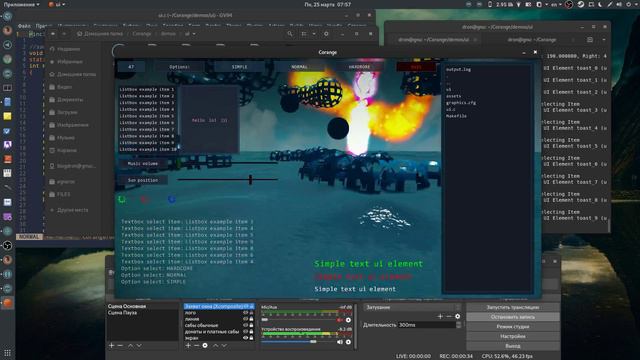Remove selected source with sources minus icon

(196, 345)
